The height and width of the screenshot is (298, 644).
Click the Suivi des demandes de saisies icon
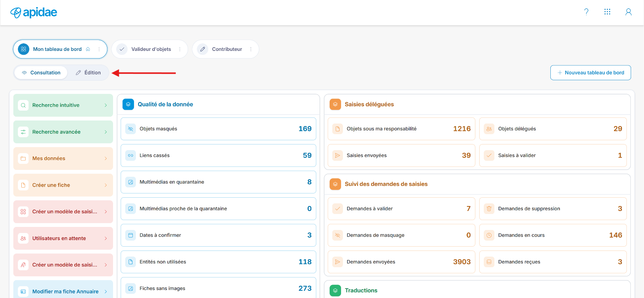tap(335, 184)
